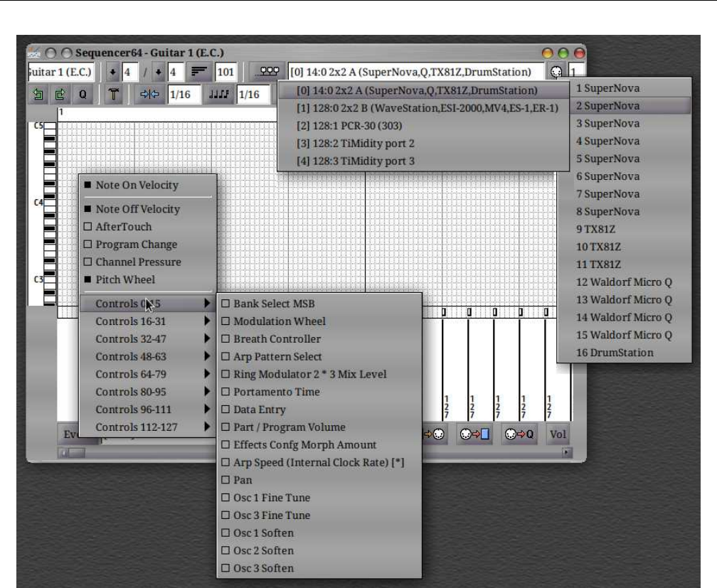Check Part / Program Volume option

pos(319,427)
